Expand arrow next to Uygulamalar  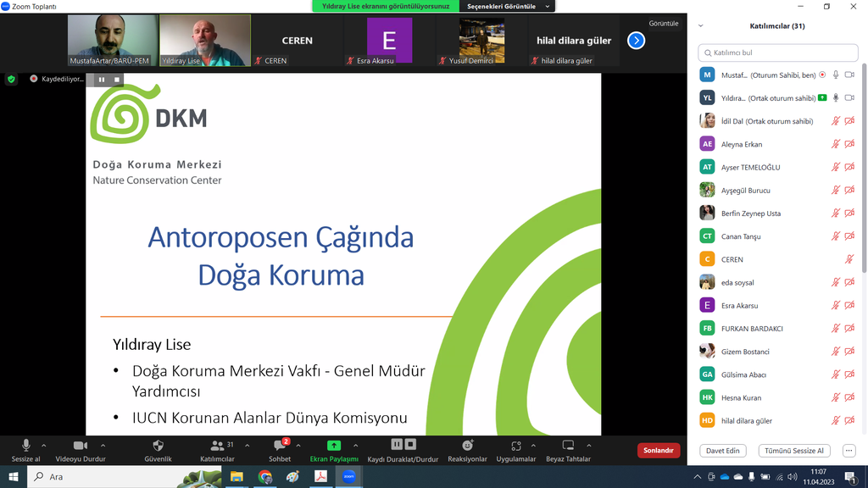pos(533,446)
